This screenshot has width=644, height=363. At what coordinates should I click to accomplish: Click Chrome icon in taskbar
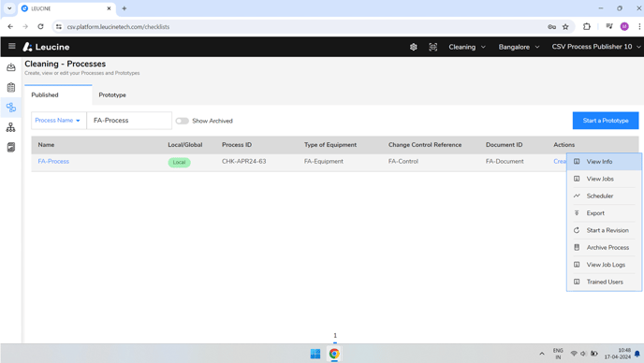coord(334,354)
